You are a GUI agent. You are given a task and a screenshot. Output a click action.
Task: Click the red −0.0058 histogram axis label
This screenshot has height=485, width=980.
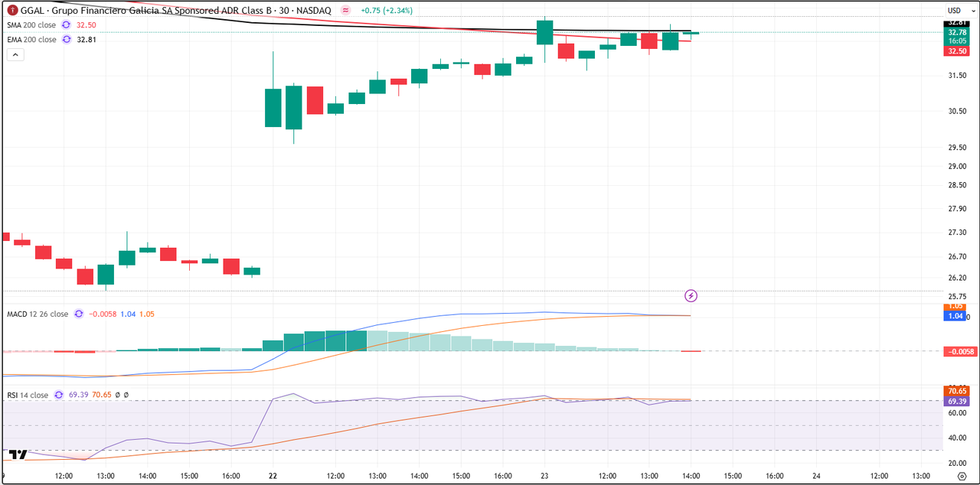959,351
